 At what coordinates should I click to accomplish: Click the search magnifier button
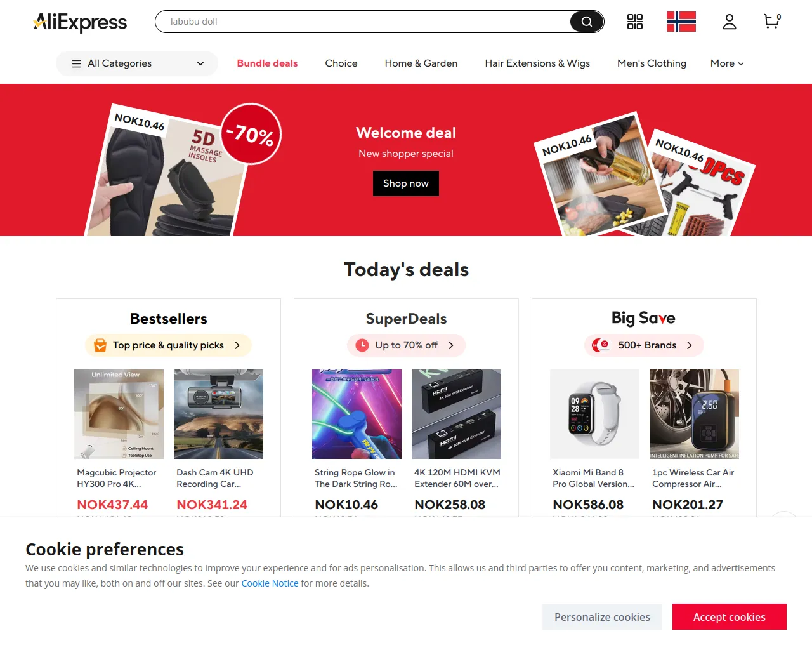(587, 22)
